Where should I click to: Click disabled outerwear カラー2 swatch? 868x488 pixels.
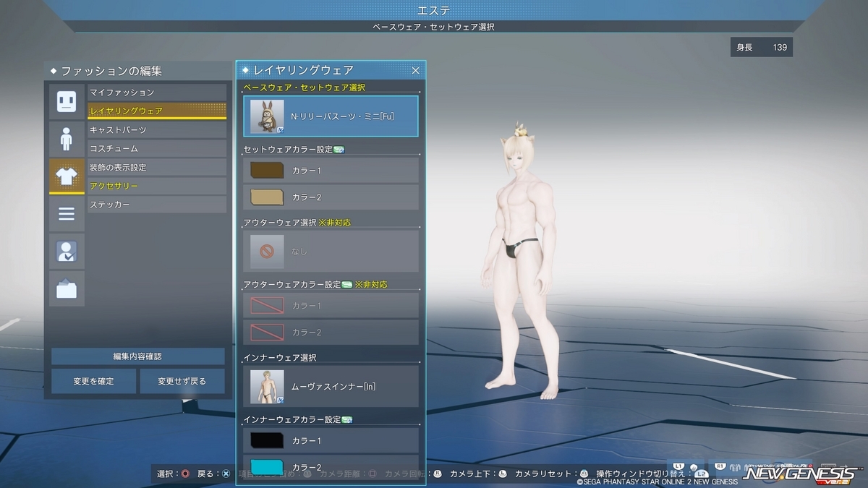point(267,332)
